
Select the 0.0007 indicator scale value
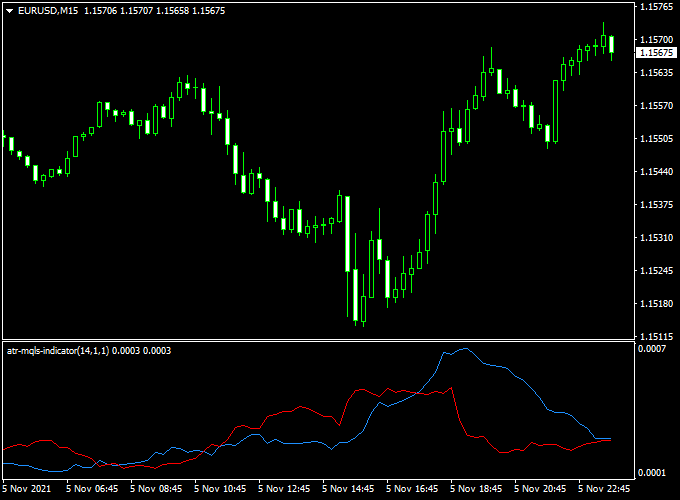(652, 349)
